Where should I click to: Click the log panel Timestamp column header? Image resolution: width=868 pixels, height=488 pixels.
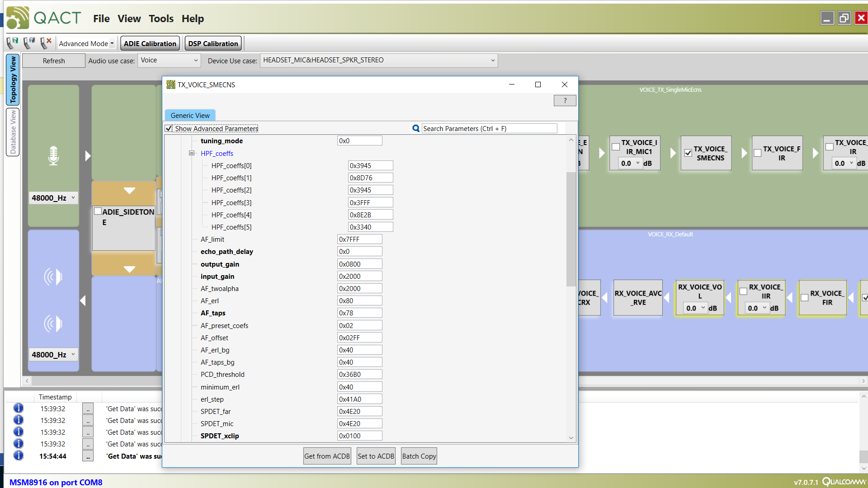click(55, 397)
